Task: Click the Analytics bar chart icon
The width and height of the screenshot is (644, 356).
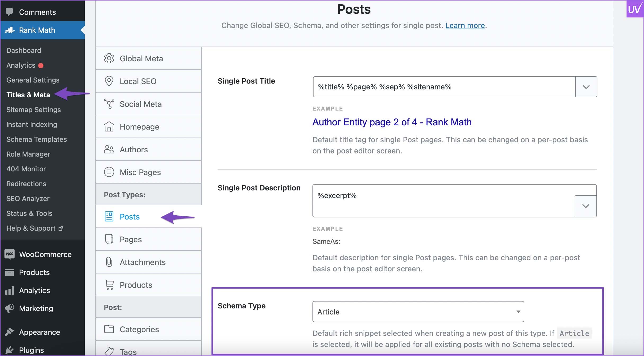Action: pyautogui.click(x=10, y=290)
